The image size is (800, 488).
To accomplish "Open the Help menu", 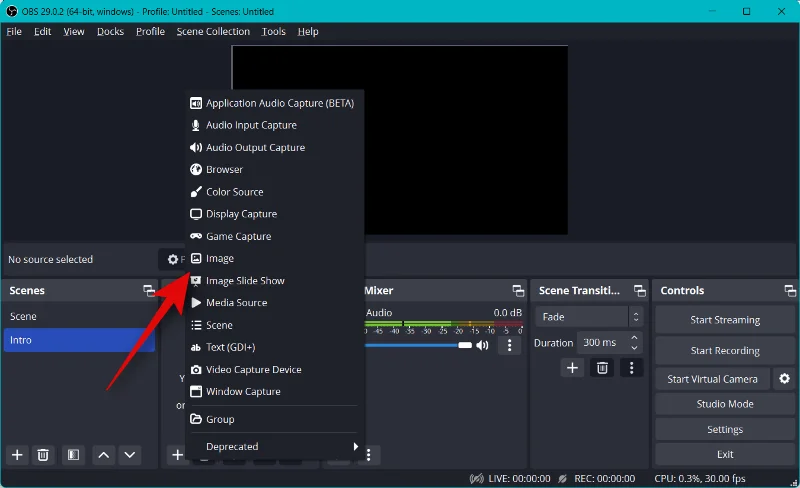I will (308, 31).
